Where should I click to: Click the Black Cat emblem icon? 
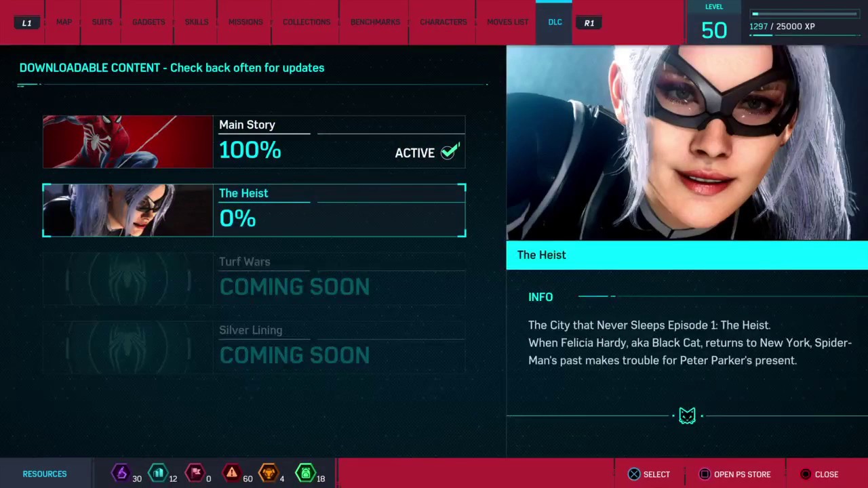click(x=687, y=415)
